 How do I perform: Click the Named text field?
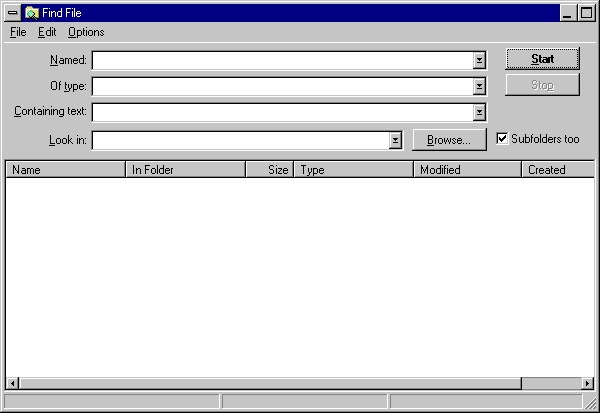282,60
